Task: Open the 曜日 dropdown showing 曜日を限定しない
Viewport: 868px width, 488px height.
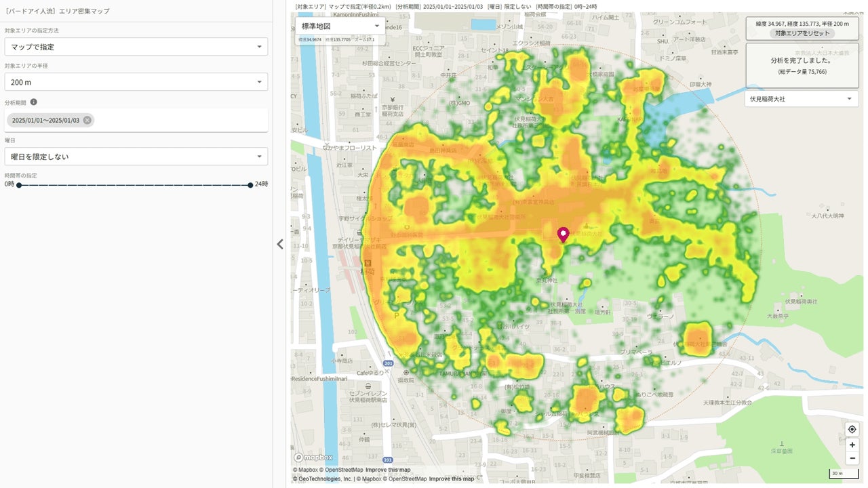Action: pos(136,157)
